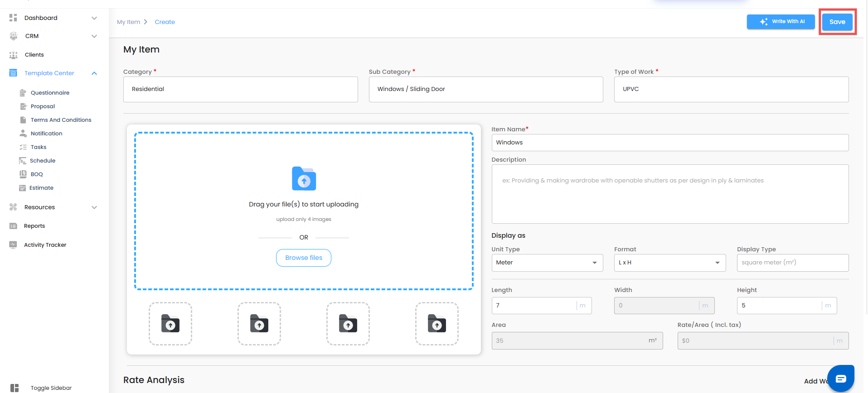Viewport: 868px width, 393px height.
Task: Click the Tasks checklist icon
Action: 23,147
